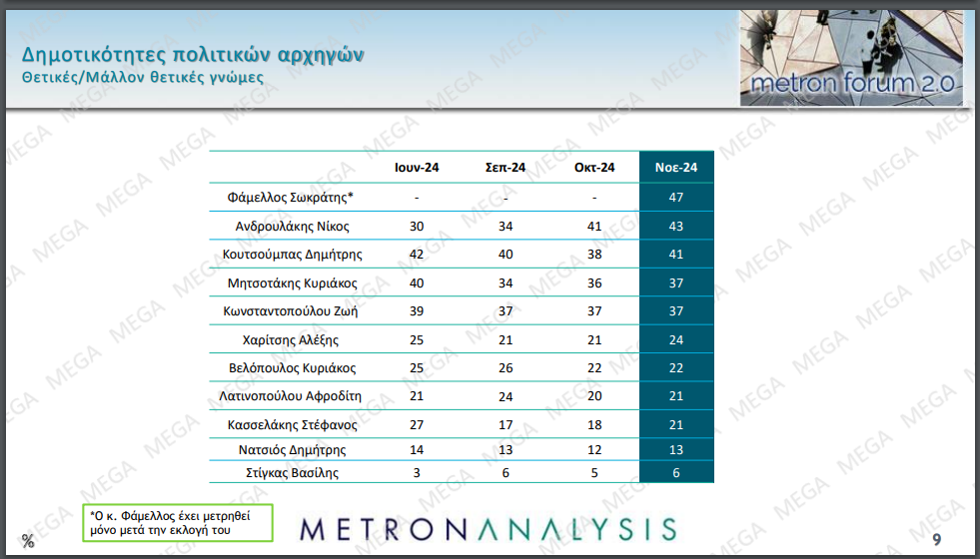Select the Κασσελάκης Στέφανος row label

[292, 424]
